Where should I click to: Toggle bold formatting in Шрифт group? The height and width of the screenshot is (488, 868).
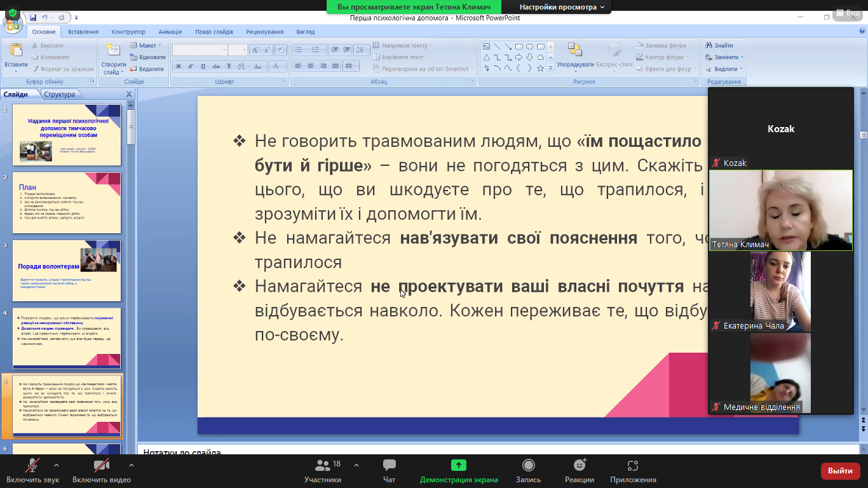(179, 67)
